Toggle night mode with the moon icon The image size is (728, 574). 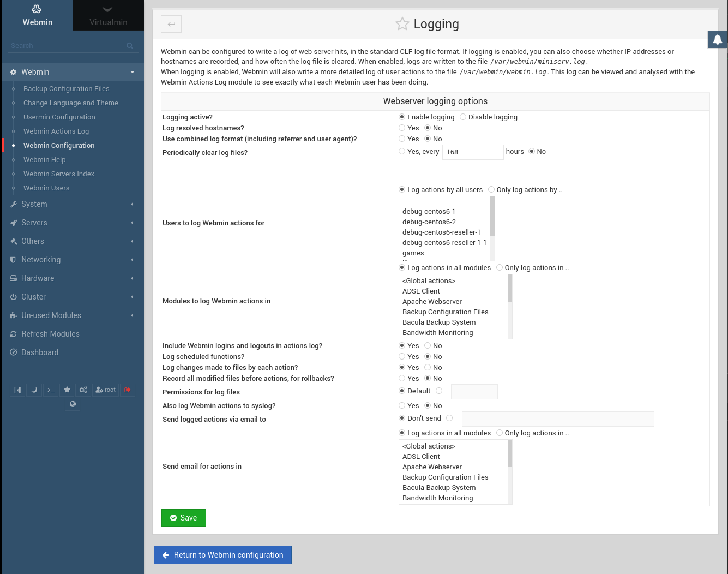34,390
